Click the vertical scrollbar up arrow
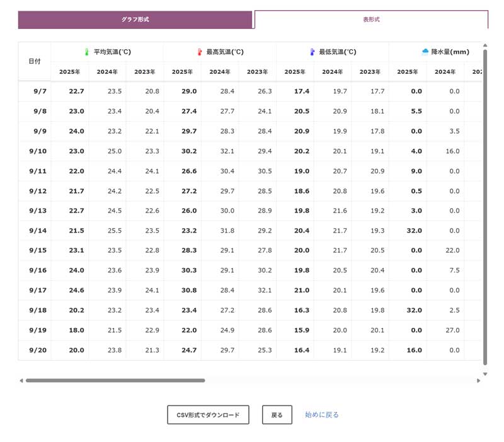The width and height of the screenshot is (504, 442). click(x=484, y=45)
